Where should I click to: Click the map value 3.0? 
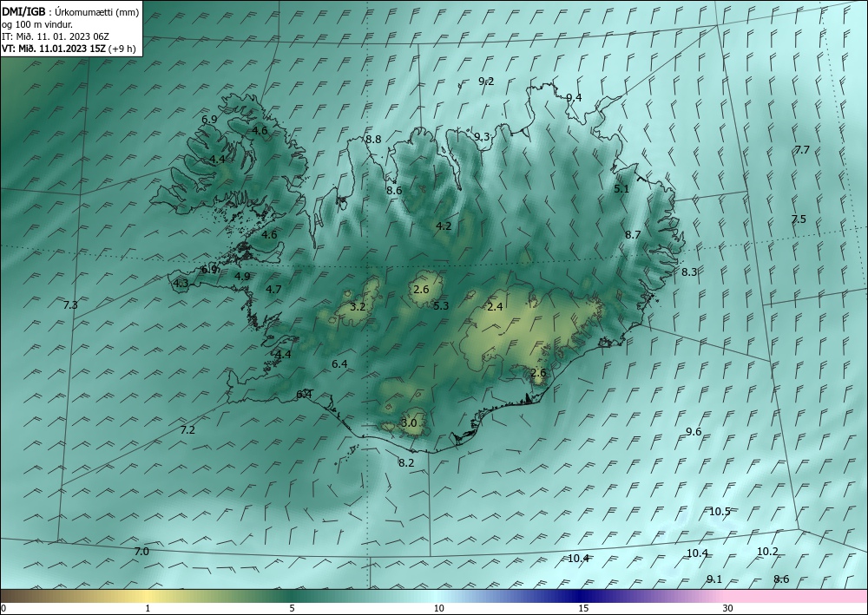coord(409,423)
